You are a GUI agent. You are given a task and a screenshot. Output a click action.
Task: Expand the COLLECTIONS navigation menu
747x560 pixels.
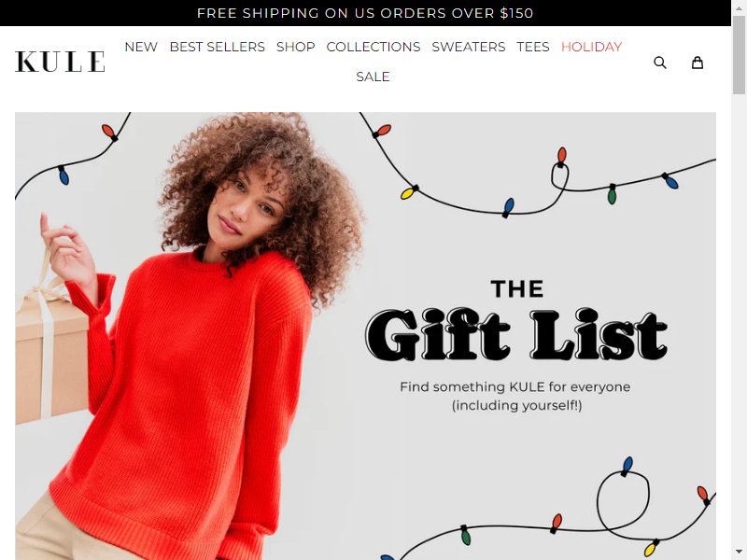coord(373,47)
